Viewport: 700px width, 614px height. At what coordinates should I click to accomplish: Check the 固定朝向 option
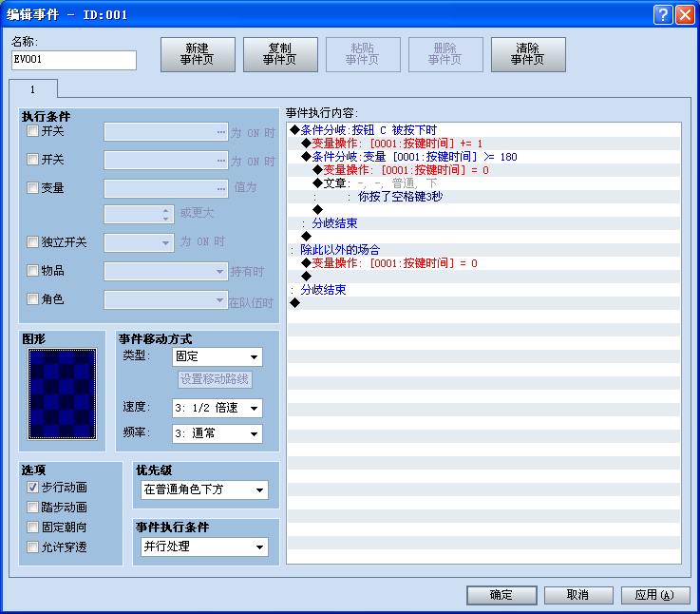(x=32, y=528)
